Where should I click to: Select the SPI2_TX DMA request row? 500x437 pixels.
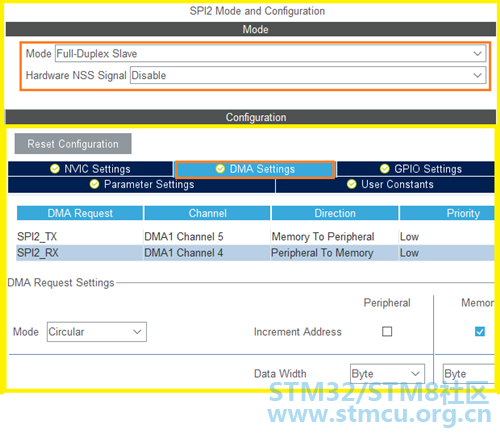click(x=255, y=237)
